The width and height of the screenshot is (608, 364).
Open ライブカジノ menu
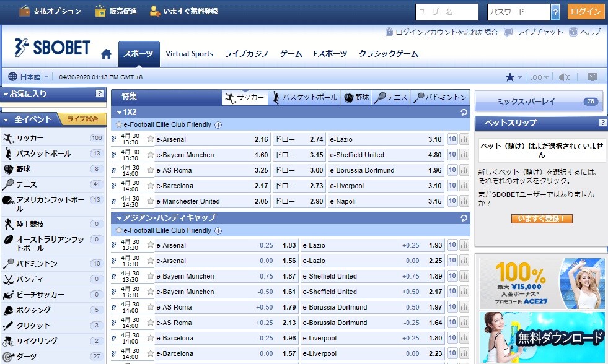pyautogui.click(x=246, y=54)
